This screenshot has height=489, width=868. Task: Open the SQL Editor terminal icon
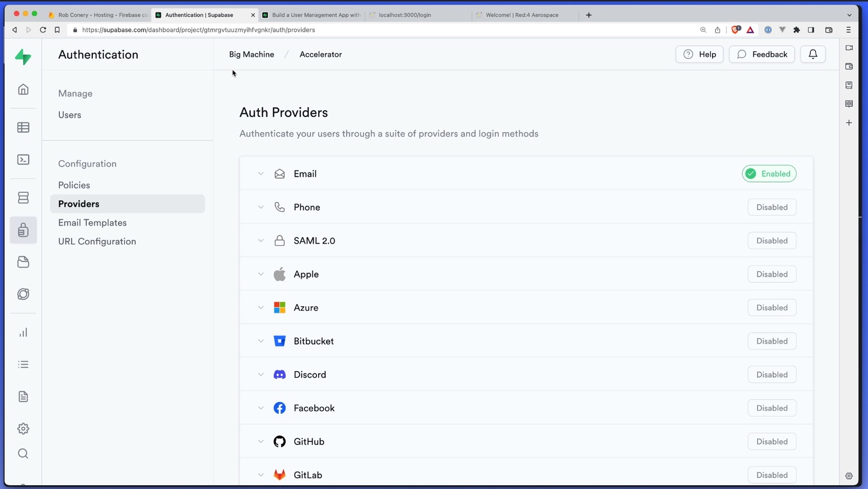click(x=23, y=160)
